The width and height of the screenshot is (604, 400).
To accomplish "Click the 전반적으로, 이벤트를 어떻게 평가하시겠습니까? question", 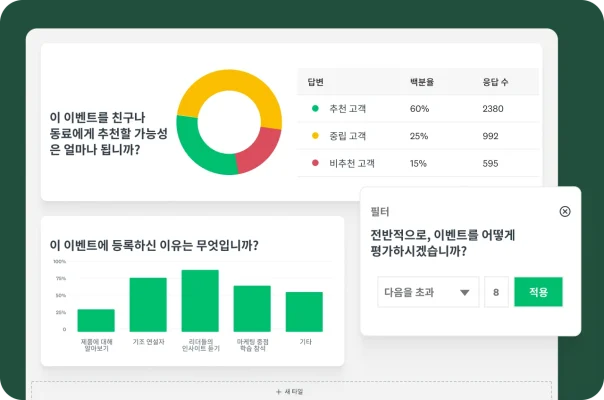I will click(443, 243).
